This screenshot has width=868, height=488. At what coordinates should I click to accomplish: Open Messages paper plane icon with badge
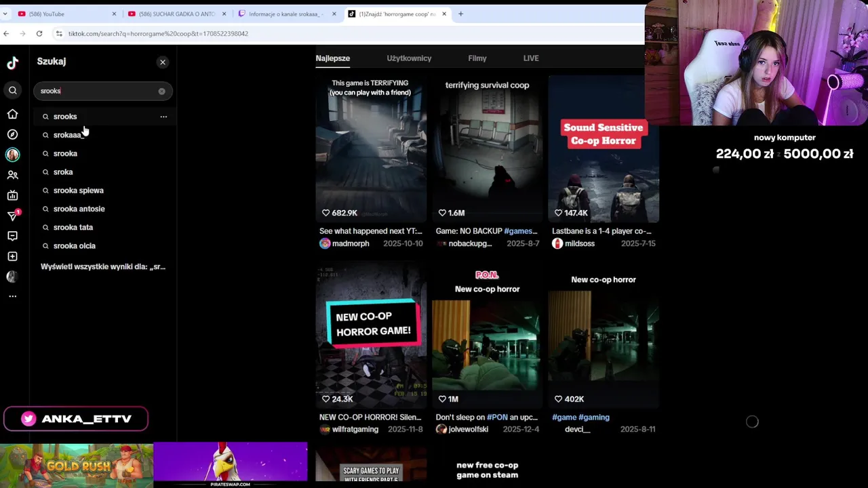pyautogui.click(x=13, y=216)
